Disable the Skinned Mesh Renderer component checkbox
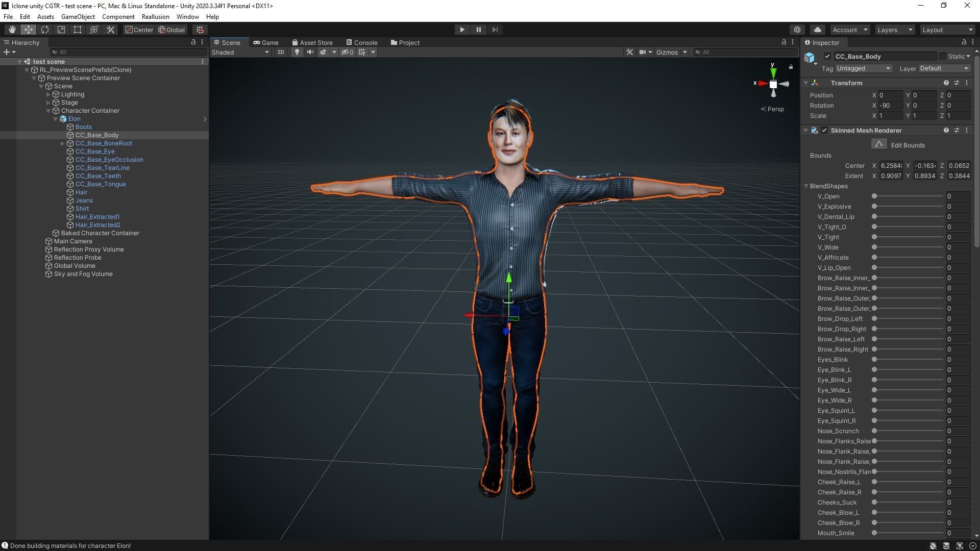The height and width of the screenshot is (551, 980). pyautogui.click(x=824, y=130)
